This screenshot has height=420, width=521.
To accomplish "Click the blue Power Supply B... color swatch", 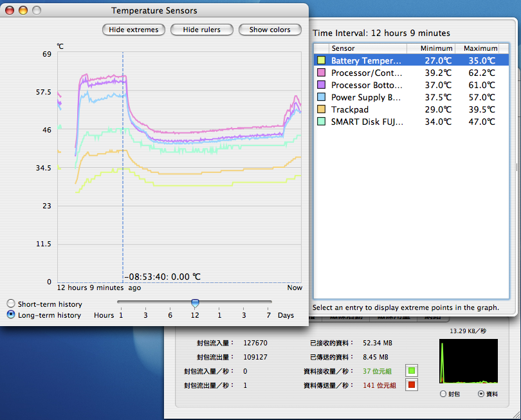I will pos(322,97).
